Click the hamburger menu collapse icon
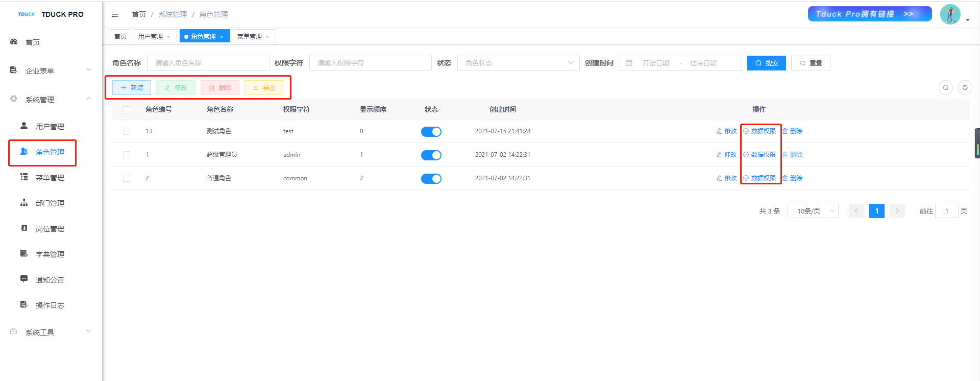 point(115,14)
